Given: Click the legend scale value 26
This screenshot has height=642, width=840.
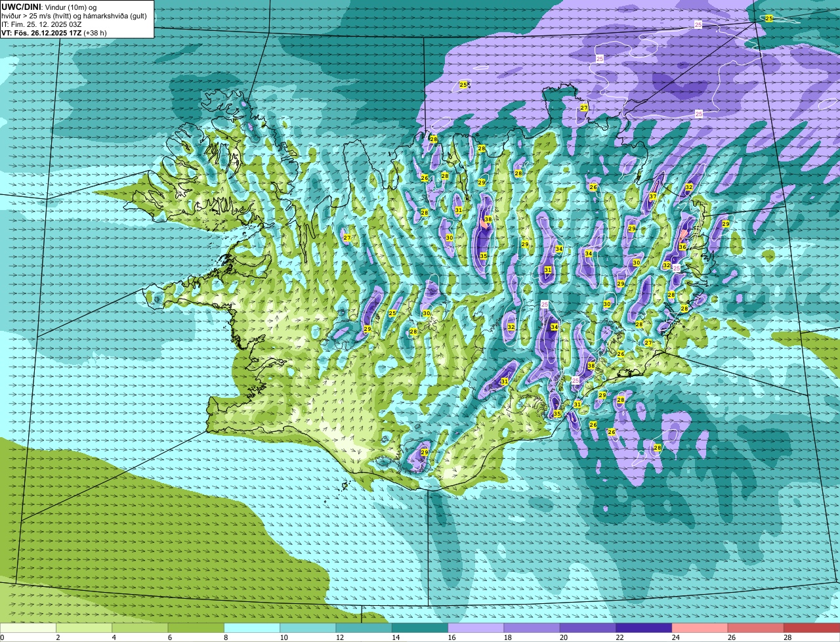Looking at the screenshot, I should [732, 637].
